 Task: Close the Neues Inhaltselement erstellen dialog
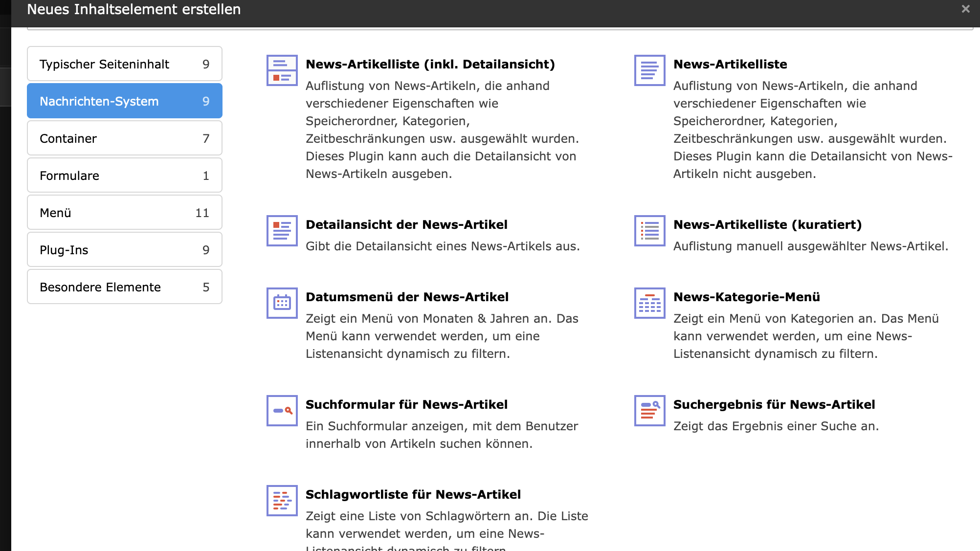(x=965, y=9)
